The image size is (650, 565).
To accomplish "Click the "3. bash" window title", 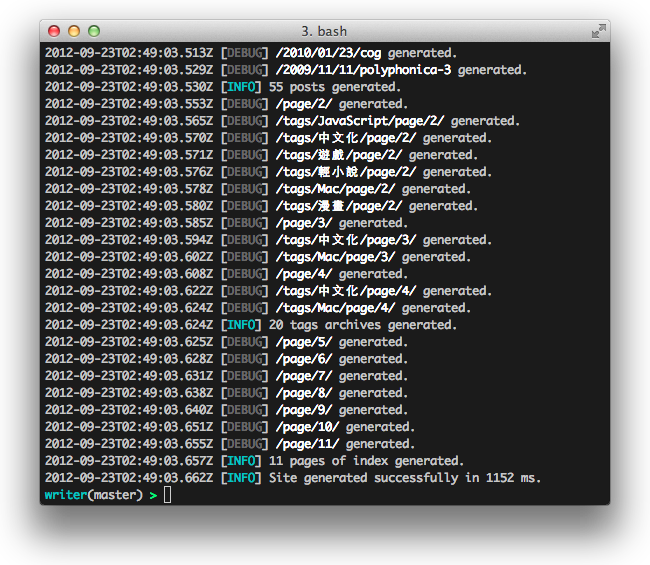I will click(x=324, y=32).
